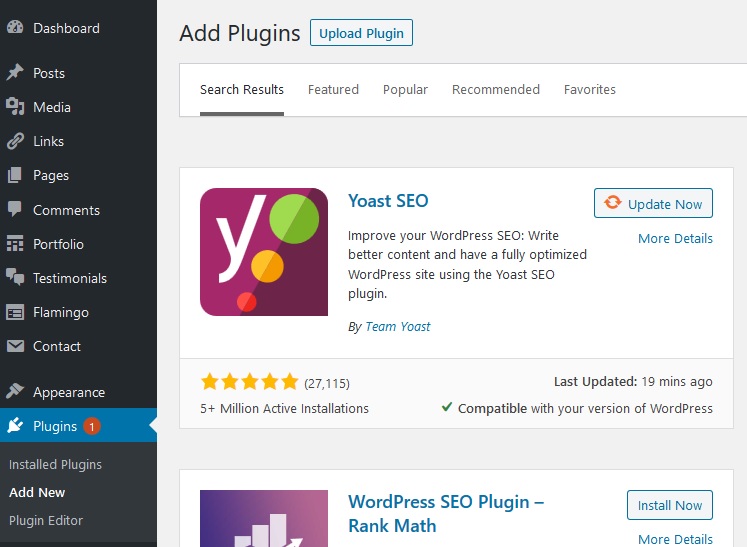
Task: Open the Portfolio menu item
Action: (58, 244)
